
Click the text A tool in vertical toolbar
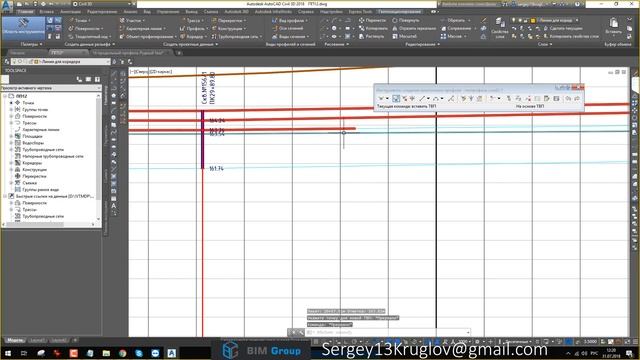tap(113, 206)
